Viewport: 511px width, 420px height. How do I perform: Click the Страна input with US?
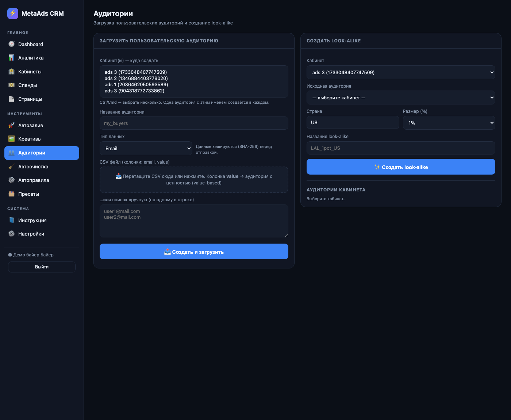[x=353, y=122]
